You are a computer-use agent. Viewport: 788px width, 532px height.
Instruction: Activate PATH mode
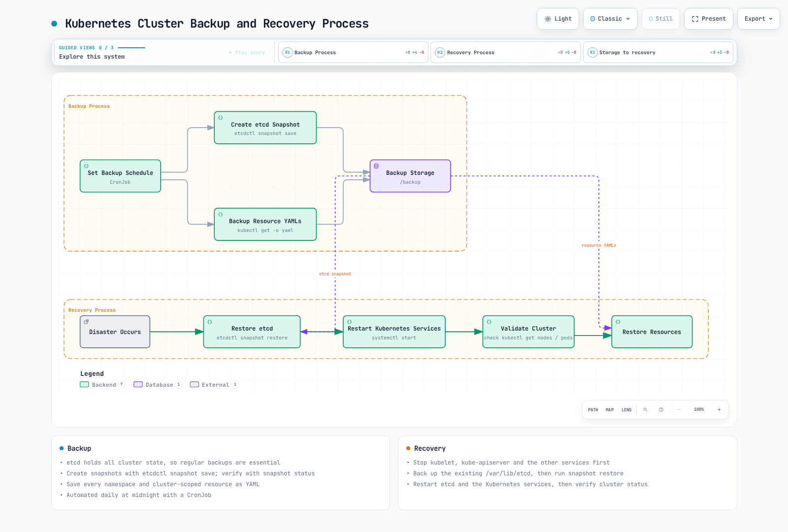pyautogui.click(x=593, y=410)
